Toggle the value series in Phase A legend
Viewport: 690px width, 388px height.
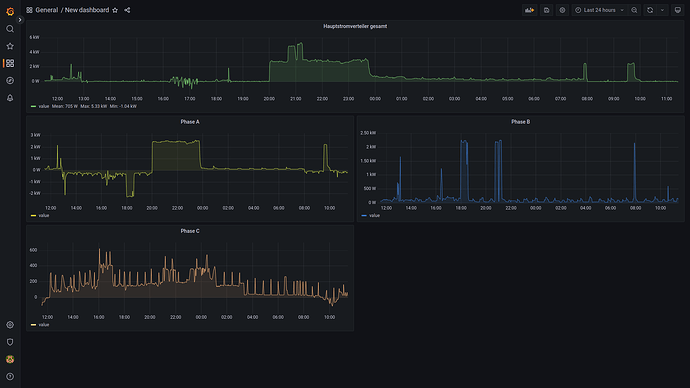44,216
